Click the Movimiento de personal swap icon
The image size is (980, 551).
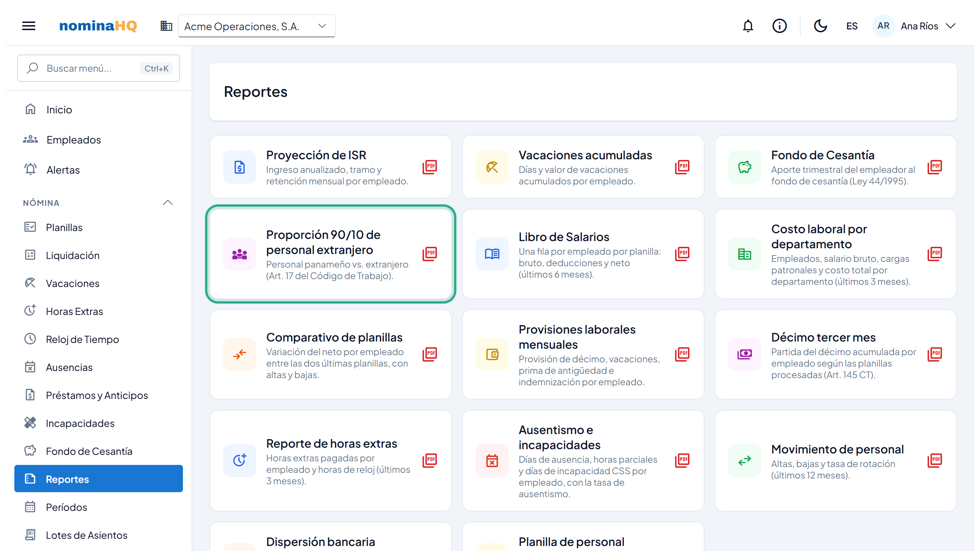point(745,461)
